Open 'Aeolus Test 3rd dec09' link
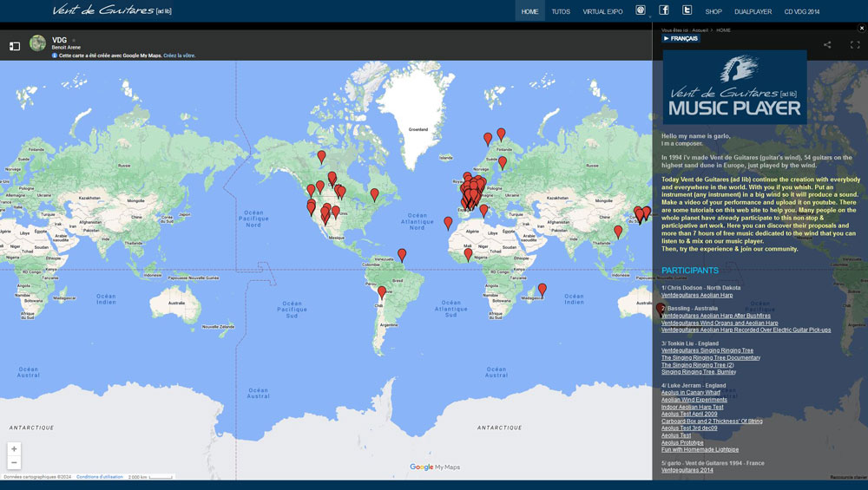This screenshot has width=868, height=490. (689, 428)
